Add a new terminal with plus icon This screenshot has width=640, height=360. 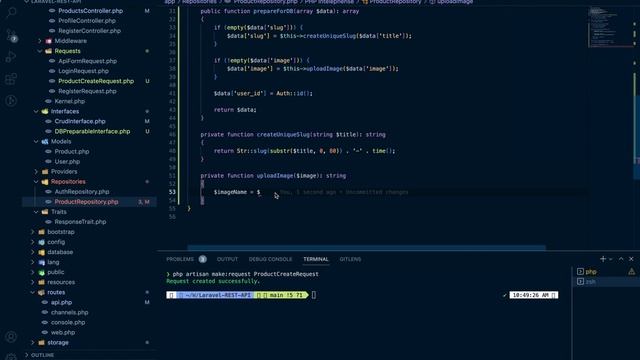(x=603, y=259)
